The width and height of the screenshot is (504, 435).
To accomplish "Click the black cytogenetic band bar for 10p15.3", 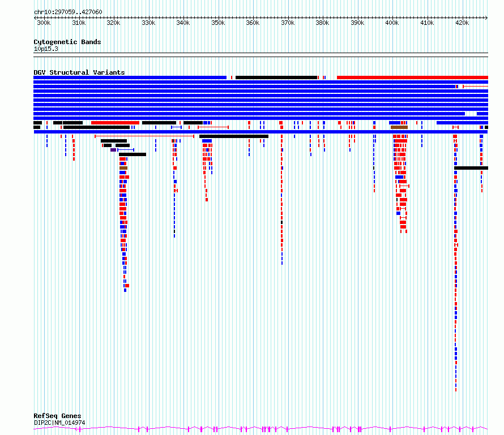I will tap(260, 55).
